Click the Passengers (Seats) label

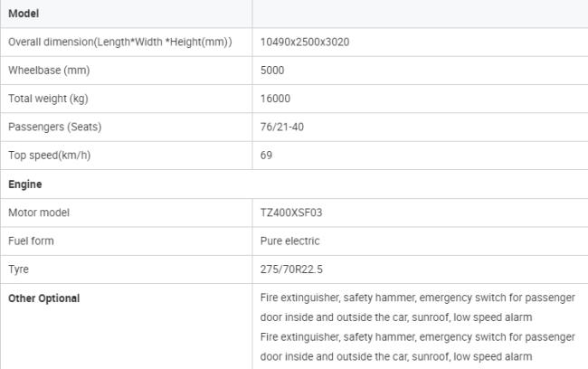tap(56, 127)
